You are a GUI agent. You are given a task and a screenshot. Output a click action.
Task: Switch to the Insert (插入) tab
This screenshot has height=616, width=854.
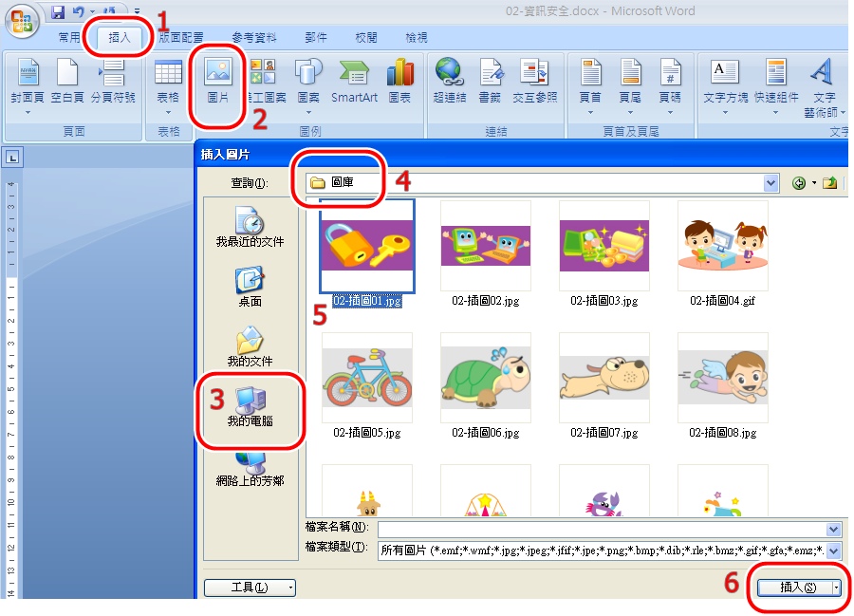(x=120, y=38)
